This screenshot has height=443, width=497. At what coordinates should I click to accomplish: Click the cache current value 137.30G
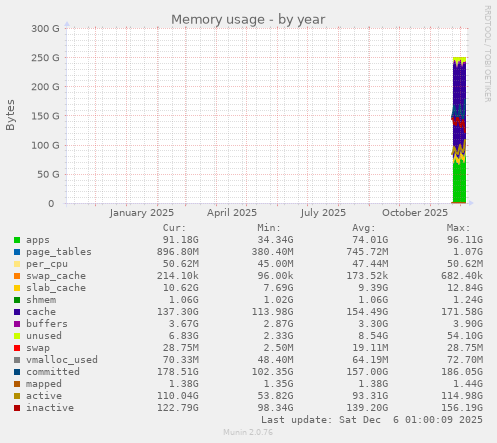[177, 312]
